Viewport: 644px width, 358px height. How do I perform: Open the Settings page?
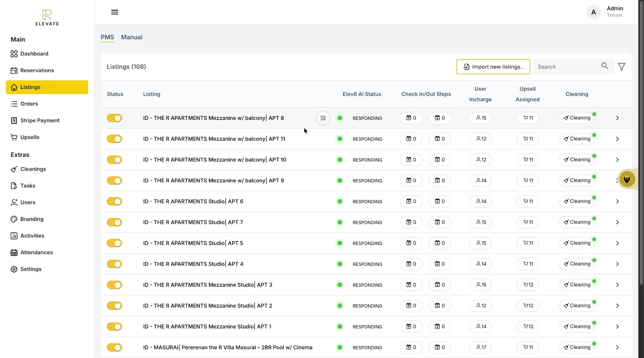click(30, 269)
